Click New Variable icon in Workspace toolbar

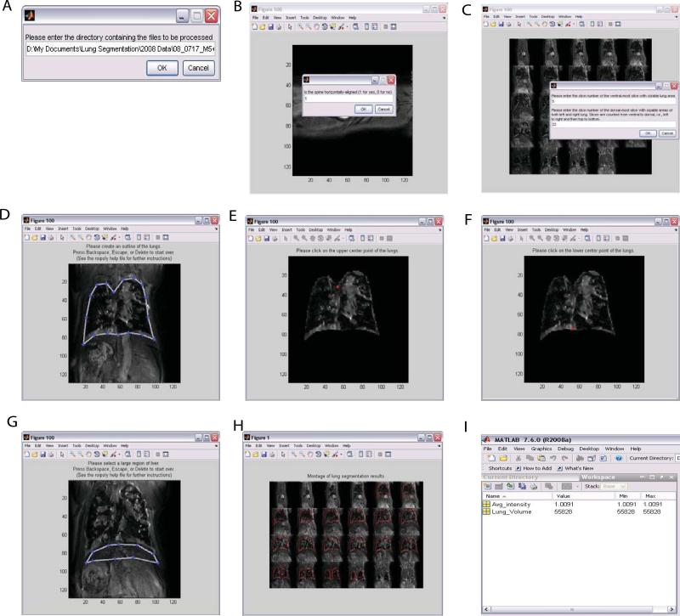(x=487, y=486)
